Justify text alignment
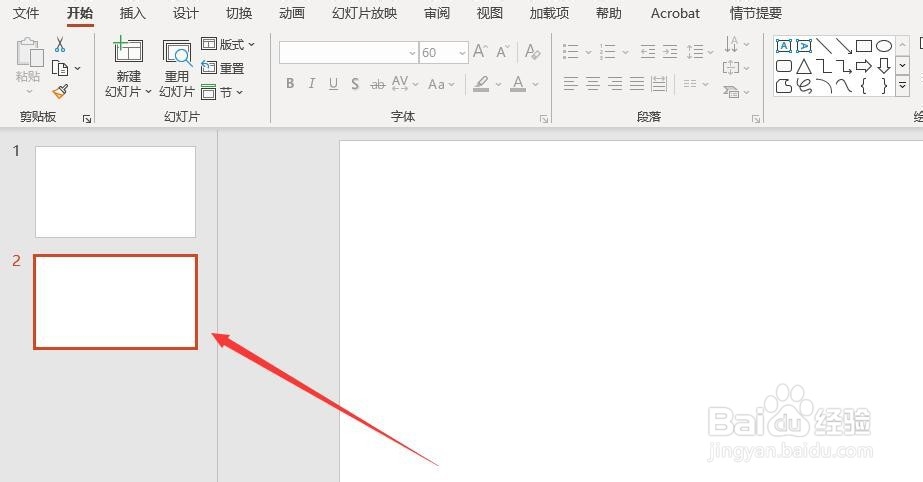Viewport: 923px width, 482px height. (637, 84)
